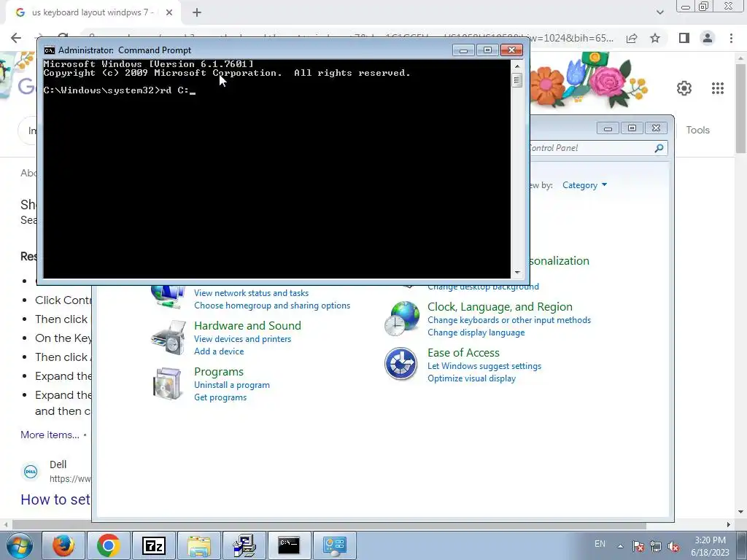Viewport: 747px width, 560px height.
Task: Open the Windows Start menu orb
Action: pyautogui.click(x=19, y=545)
